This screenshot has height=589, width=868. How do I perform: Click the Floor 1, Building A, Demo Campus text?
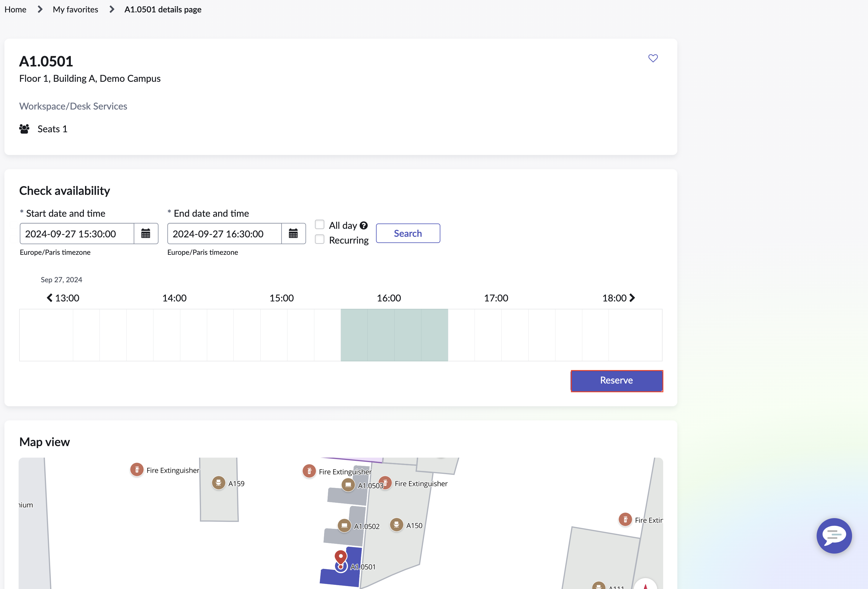click(x=90, y=79)
